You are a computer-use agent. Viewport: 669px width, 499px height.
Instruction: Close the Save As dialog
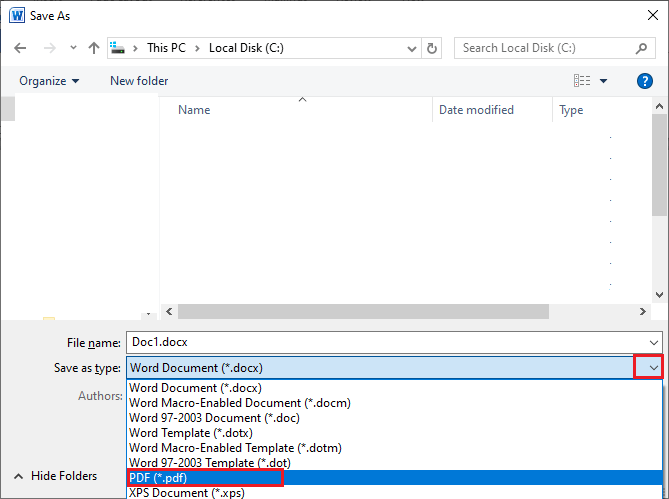tap(653, 15)
